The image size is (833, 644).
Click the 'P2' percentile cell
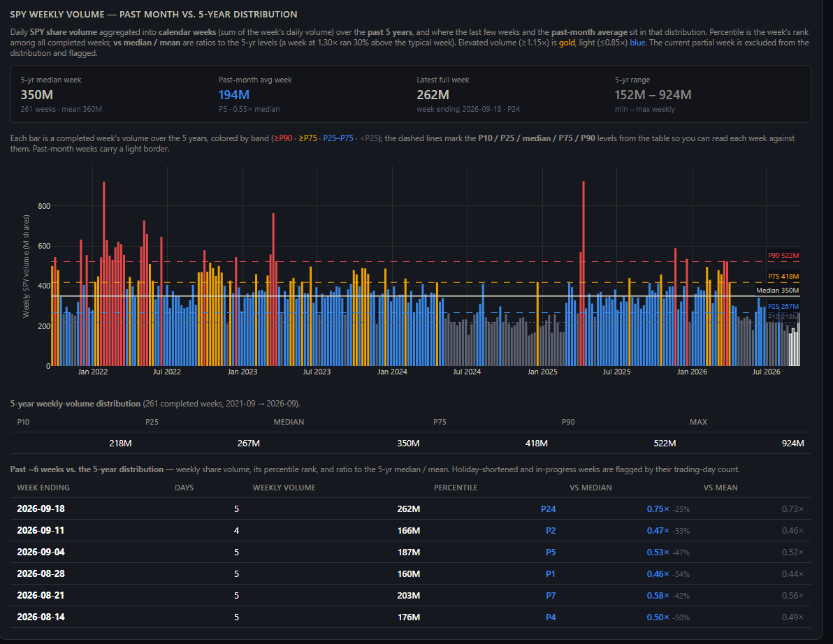coord(551,531)
